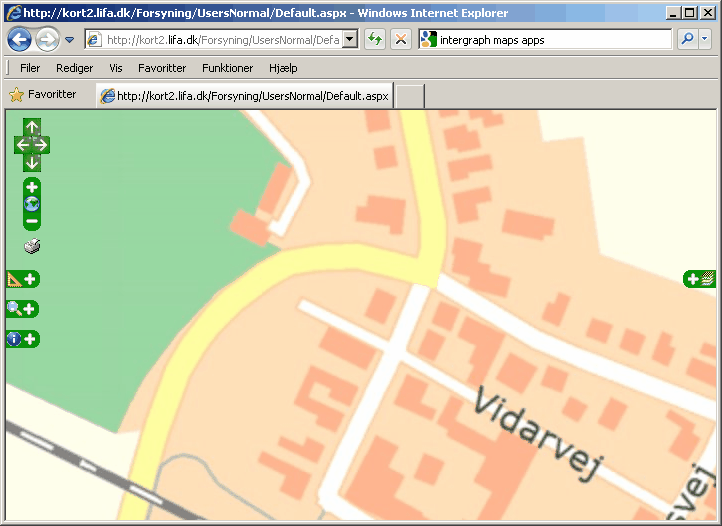Expand the info tools panel
This screenshot has height=526, width=722.
point(23,339)
